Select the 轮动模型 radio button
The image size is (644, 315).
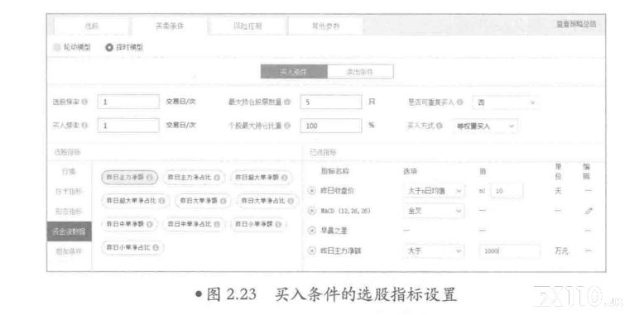56,47
